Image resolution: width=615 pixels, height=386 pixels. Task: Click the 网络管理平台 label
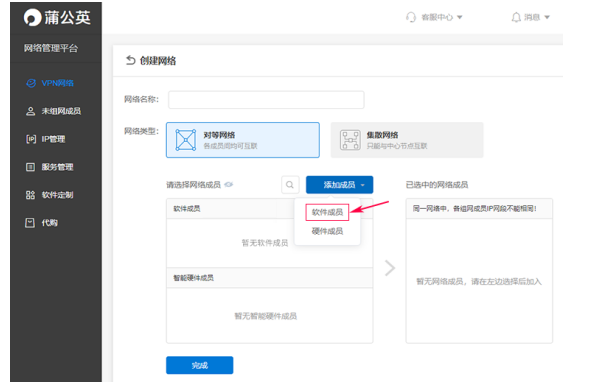[51, 48]
